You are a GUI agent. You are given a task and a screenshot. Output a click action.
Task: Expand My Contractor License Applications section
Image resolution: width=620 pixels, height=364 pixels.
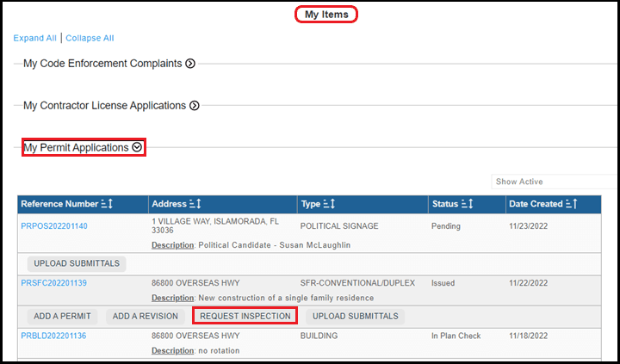pyautogui.click(x=195, y=106)
